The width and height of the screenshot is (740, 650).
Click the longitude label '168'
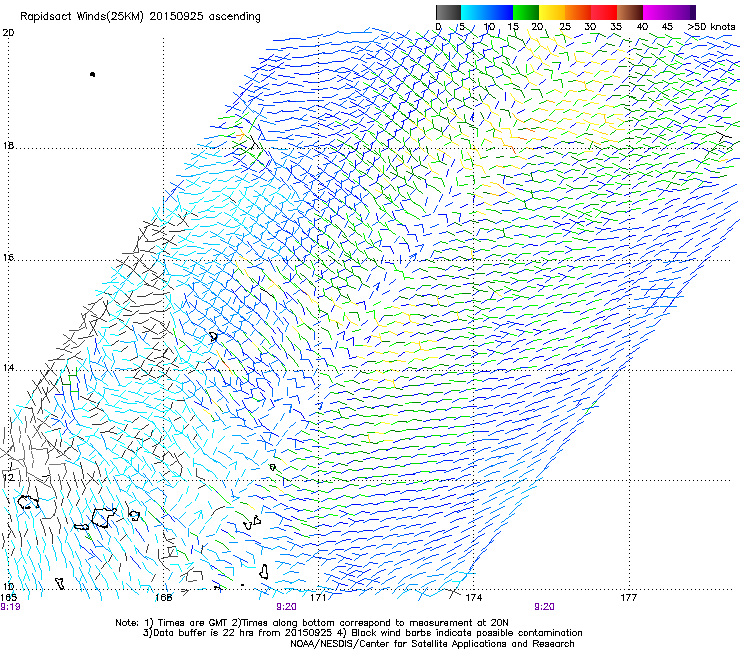(x=163, y=598)
